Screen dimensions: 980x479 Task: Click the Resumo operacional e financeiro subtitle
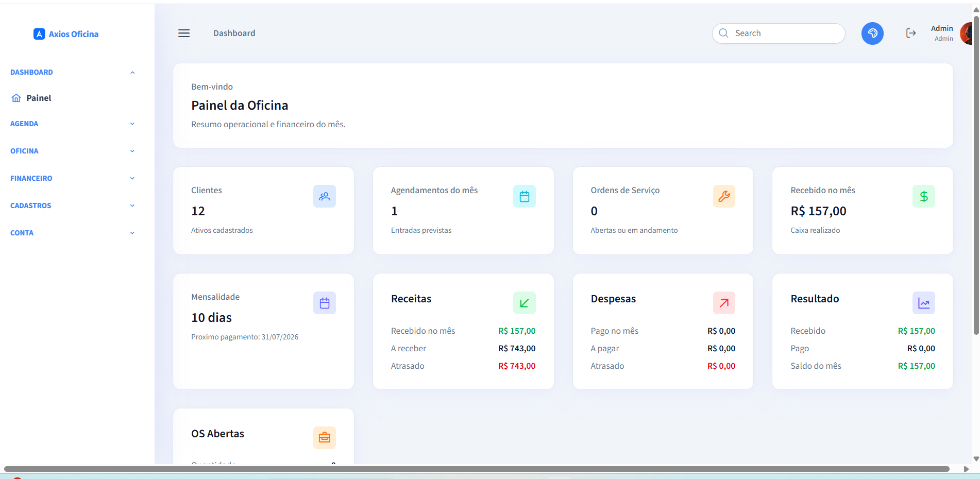(x=268, y=124)
